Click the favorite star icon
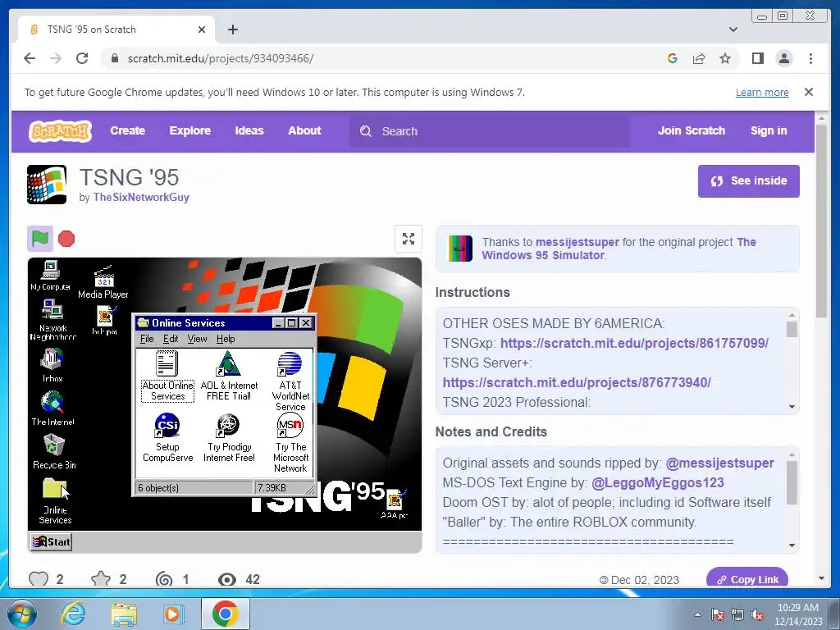 tap(101, 579)
